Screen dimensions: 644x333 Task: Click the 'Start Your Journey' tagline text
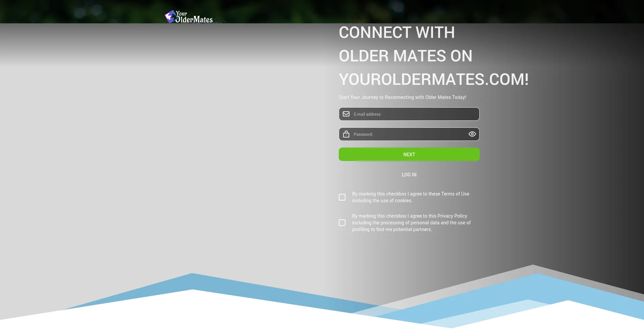tap(402, 97)
